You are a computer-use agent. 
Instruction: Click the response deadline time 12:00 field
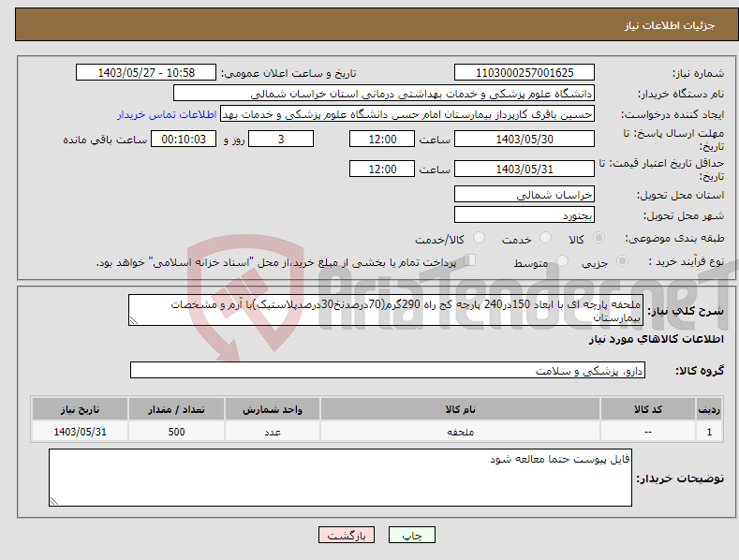[382, 139]
